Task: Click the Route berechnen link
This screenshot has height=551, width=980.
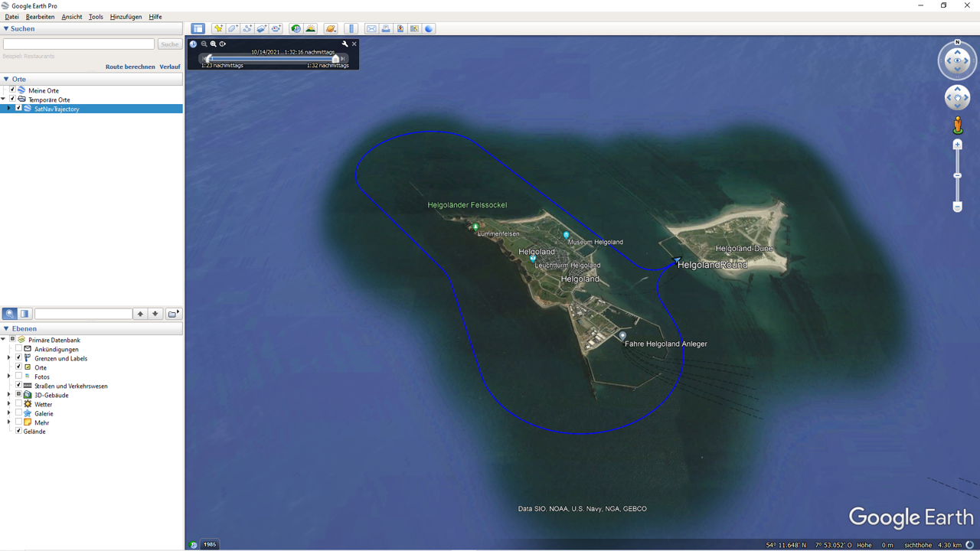Action: (130, 67)
